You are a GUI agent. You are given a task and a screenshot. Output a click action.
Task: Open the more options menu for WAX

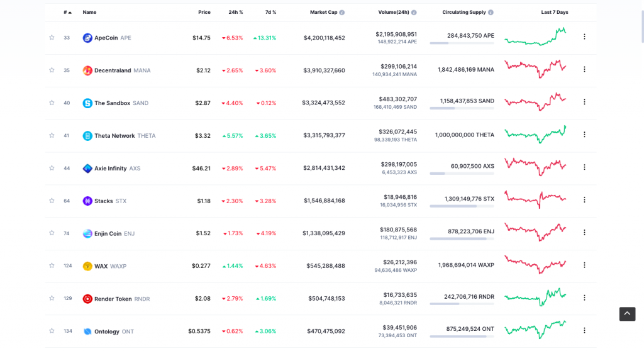(x=584, y=265)
